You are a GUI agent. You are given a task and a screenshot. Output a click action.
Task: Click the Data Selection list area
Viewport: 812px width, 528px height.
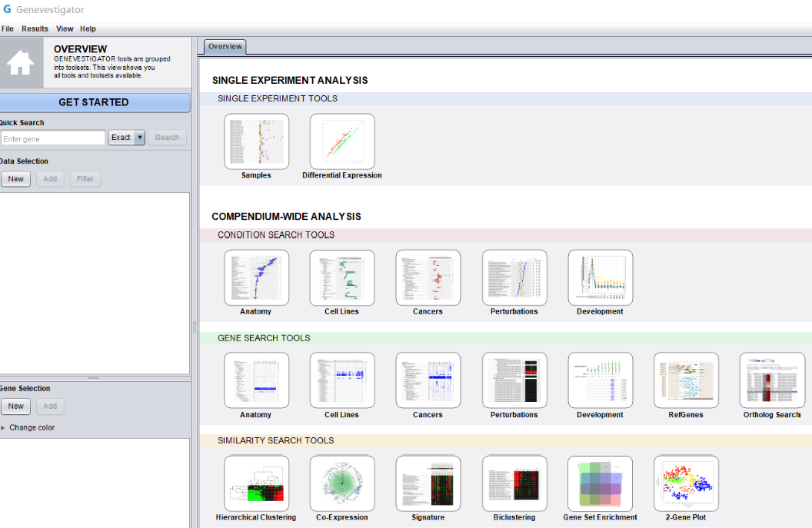(x=95, y=283)
